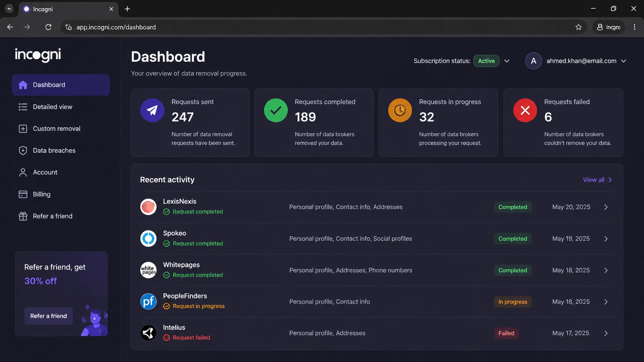Open the incgni browser profile button
This screenshot has width=644, height=362.
coord(609,27)
